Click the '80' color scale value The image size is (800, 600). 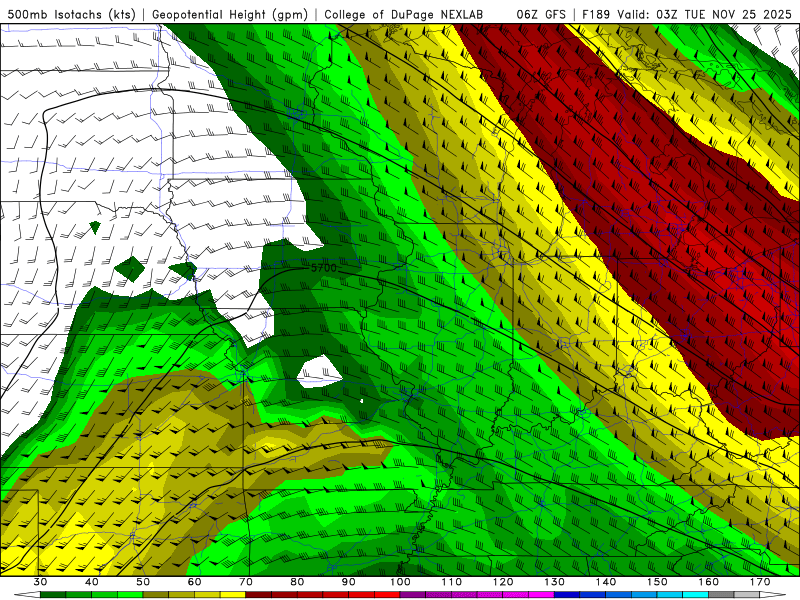297,582
